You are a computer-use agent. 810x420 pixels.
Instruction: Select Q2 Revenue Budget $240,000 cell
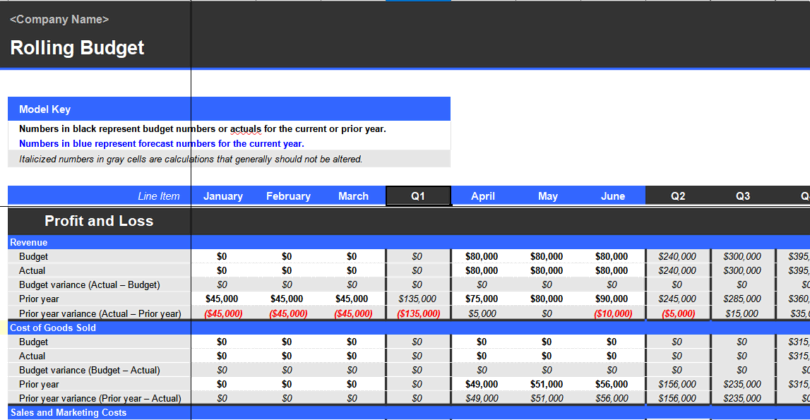[x=678, y=256]
